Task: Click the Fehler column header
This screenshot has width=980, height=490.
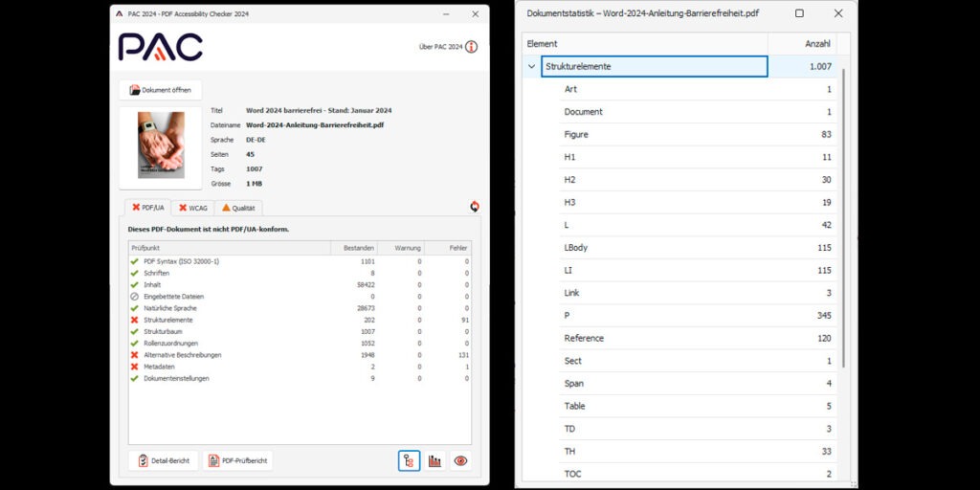Action: pyautogui.click(x=448, y=248)
